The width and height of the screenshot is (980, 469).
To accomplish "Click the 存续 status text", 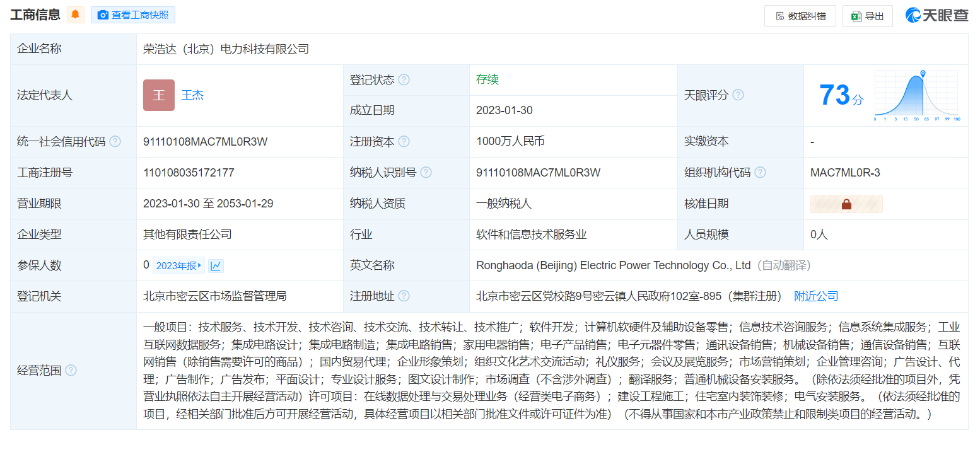I will (487, 79).
